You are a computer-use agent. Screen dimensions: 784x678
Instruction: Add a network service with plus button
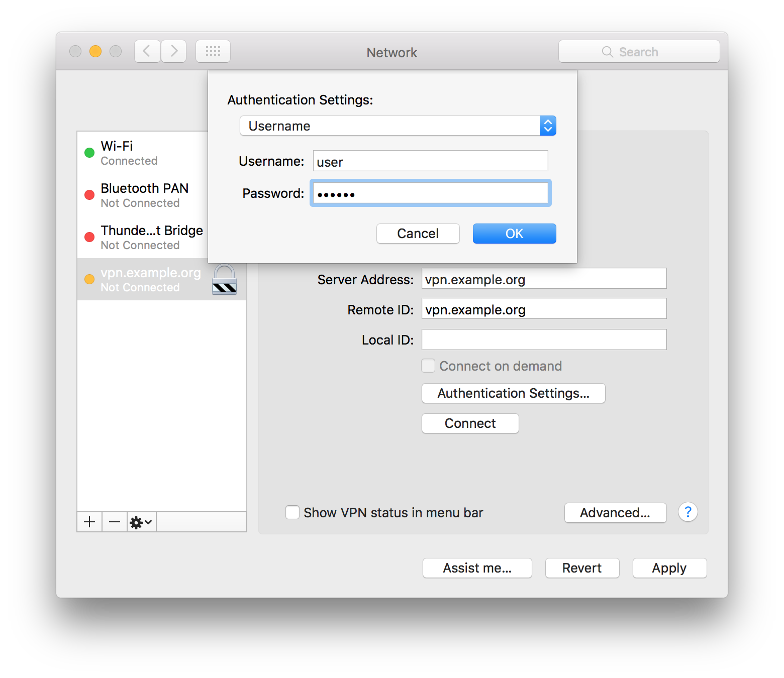[x=89, y=522]
